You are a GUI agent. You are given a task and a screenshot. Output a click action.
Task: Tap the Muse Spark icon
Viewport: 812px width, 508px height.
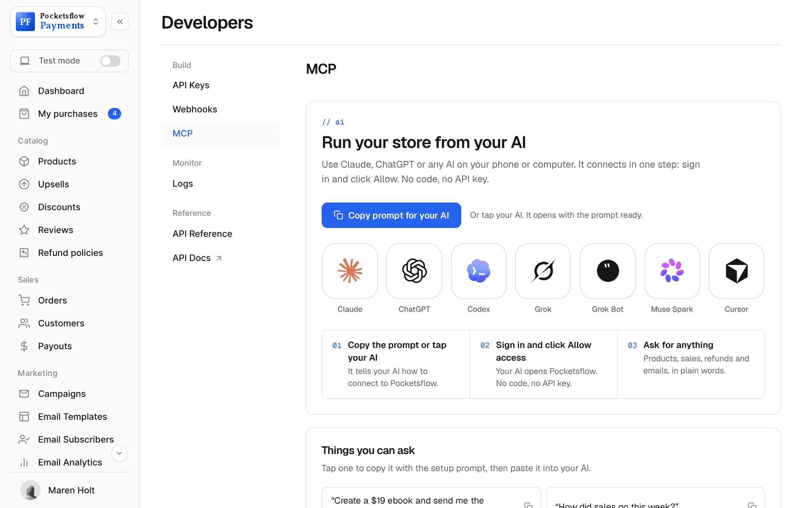(672, 271)
